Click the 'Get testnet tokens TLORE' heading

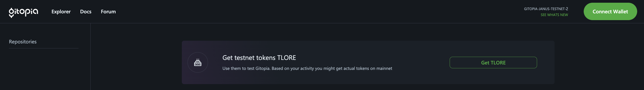click(x=259, y=58)
